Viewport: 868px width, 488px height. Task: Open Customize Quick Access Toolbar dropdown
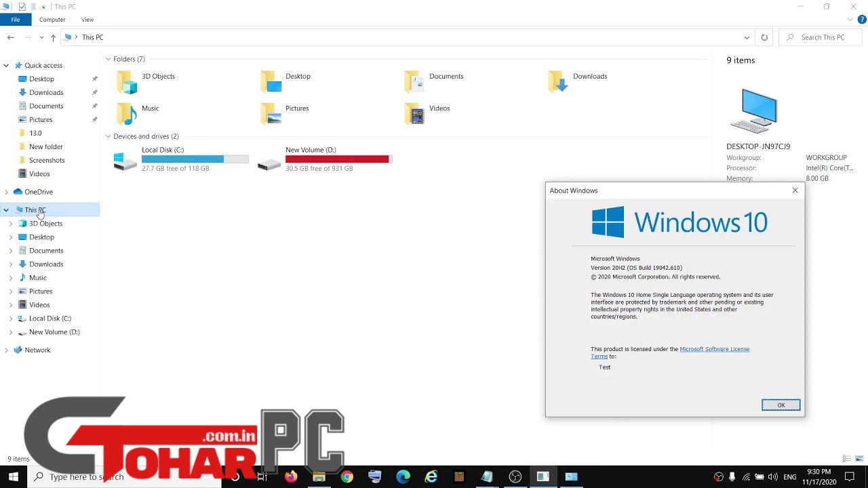click(x=43, y=7)
